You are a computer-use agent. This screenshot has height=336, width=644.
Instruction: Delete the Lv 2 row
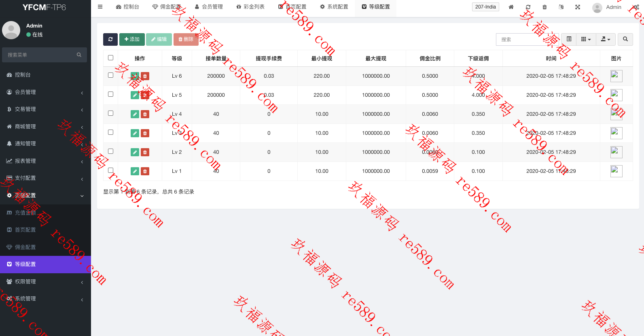145,152
